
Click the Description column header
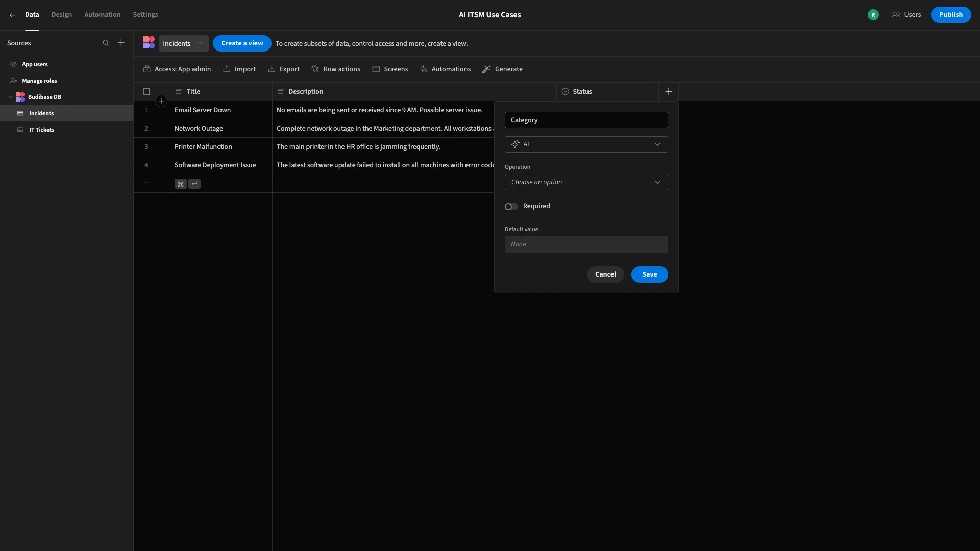tap(414, 92)
